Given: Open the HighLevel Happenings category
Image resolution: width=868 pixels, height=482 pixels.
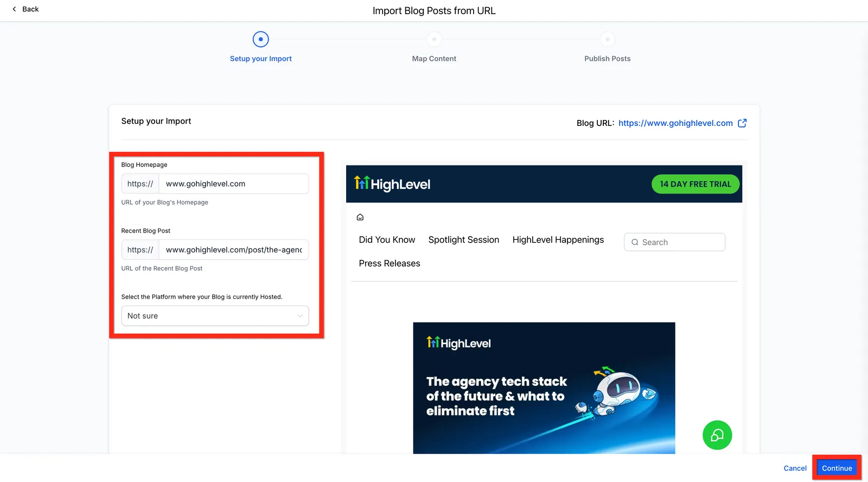Looking at the screenshot, I should [558, 240].
